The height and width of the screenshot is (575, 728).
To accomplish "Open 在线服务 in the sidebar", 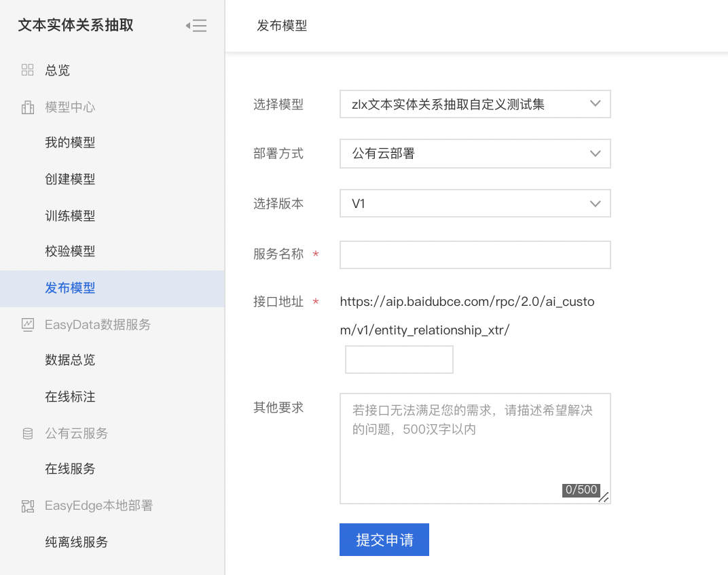I will (x=70, y=468).
